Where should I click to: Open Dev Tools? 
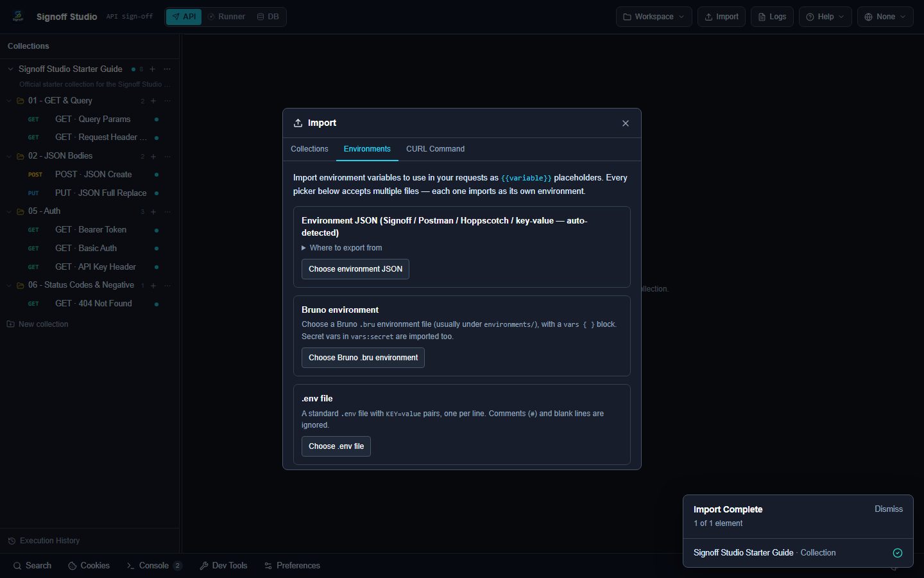[x=223, y=566]
